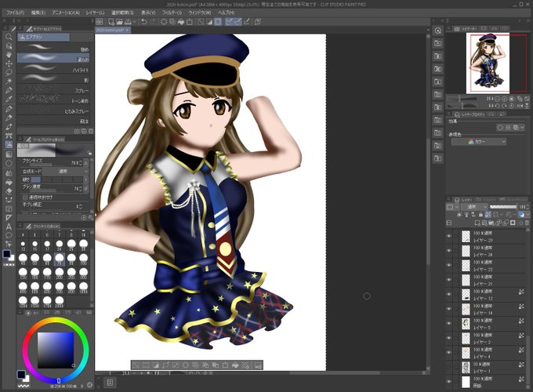The width and height of the screenshot is (533, 392).
Task: Select the Blend droplets tool
Action: (9, 173)
